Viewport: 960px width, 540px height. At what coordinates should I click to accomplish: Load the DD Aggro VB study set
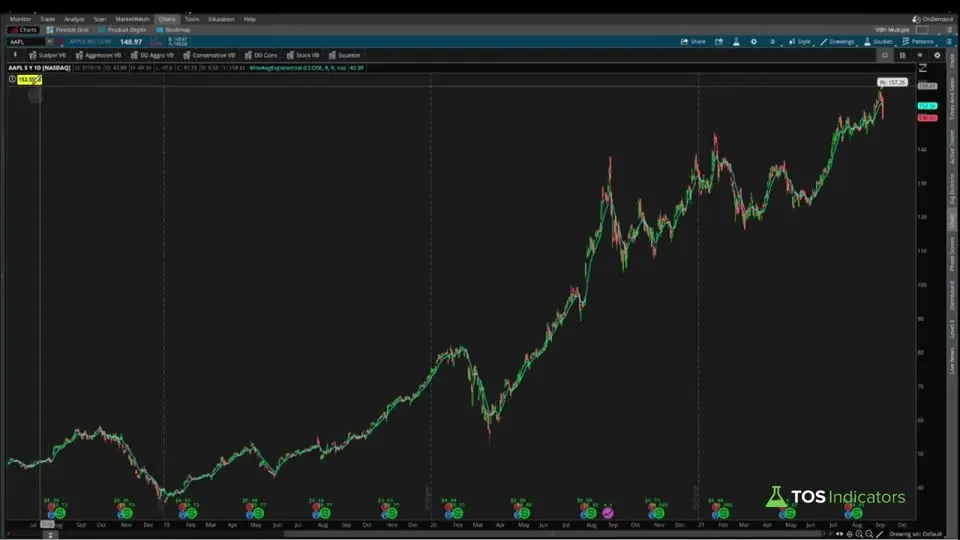click(x=152, y=55)
